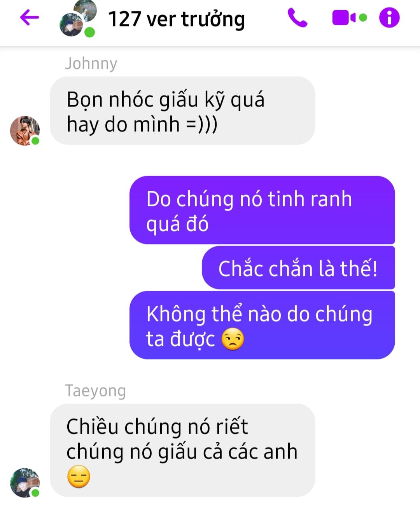Open the group name '127 ver trưởng'
The height and width of the screenshot is (506, 420).
point(177,19)
